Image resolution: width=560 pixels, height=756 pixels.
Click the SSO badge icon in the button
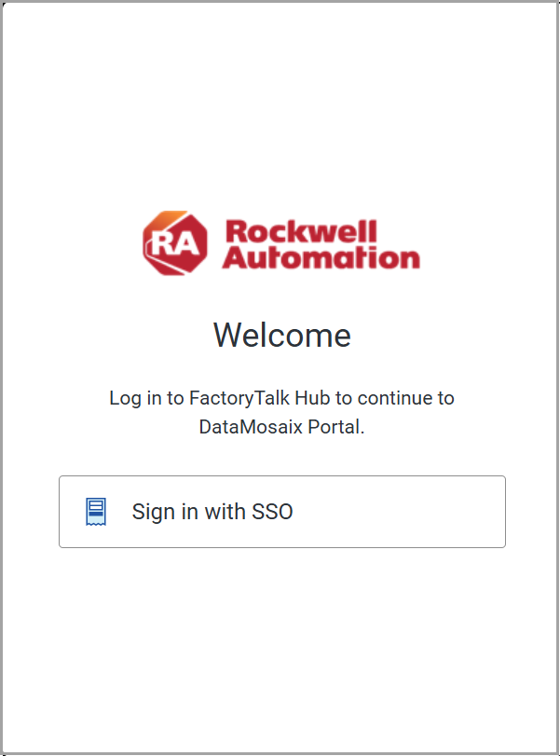coord(96,512)
